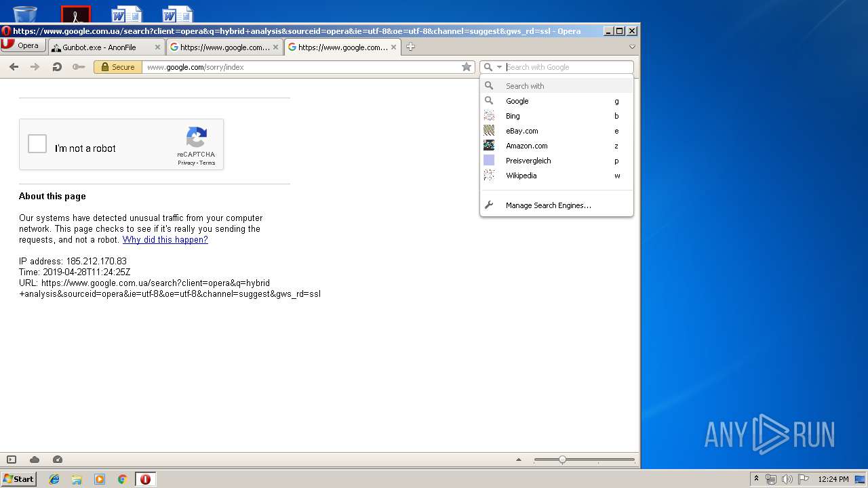Bookmark this page with the star icon

[x=467, y=67]
